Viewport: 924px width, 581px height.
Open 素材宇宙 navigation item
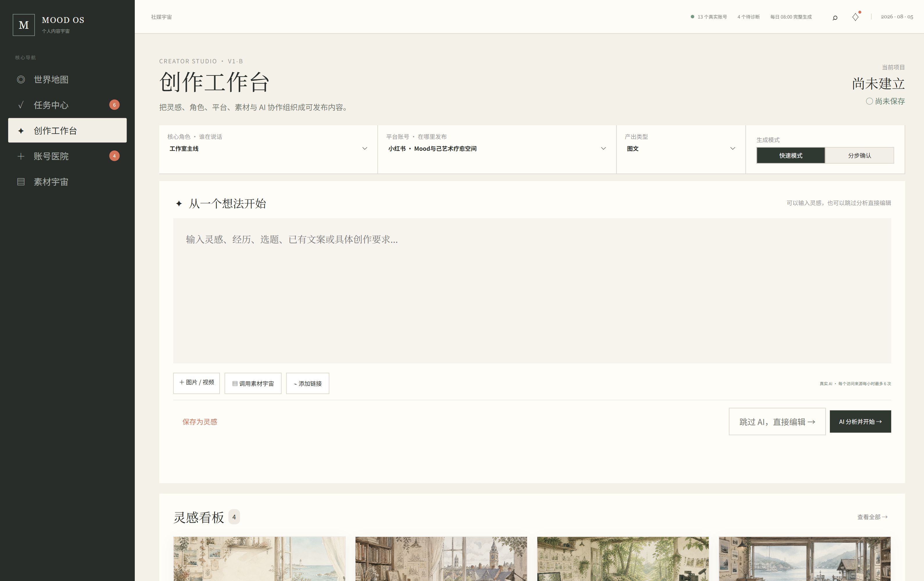pos(67,182)
